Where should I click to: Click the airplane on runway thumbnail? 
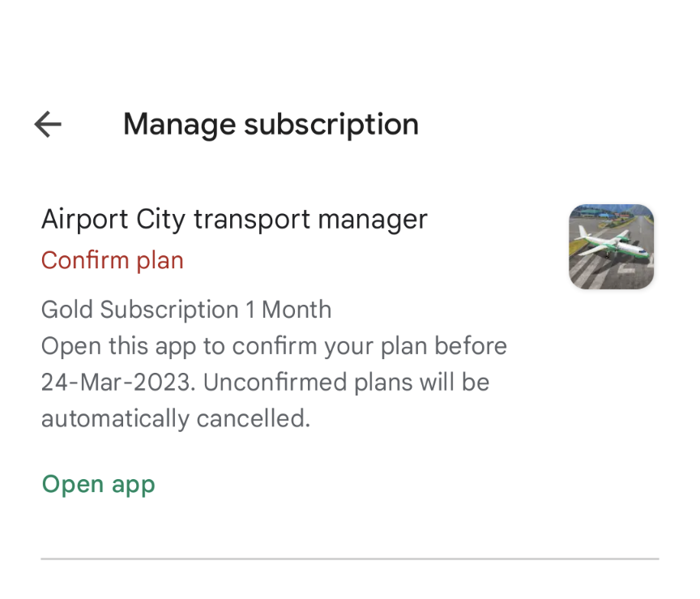pos(611,246)
